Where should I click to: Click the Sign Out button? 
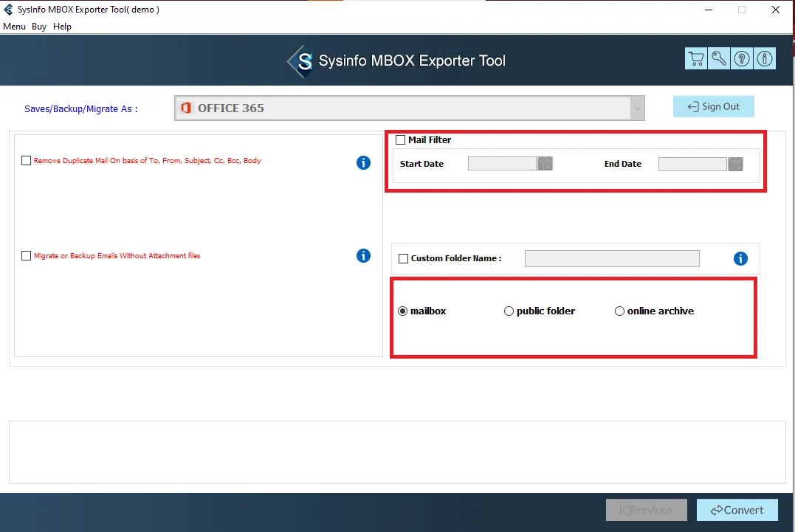713,106
